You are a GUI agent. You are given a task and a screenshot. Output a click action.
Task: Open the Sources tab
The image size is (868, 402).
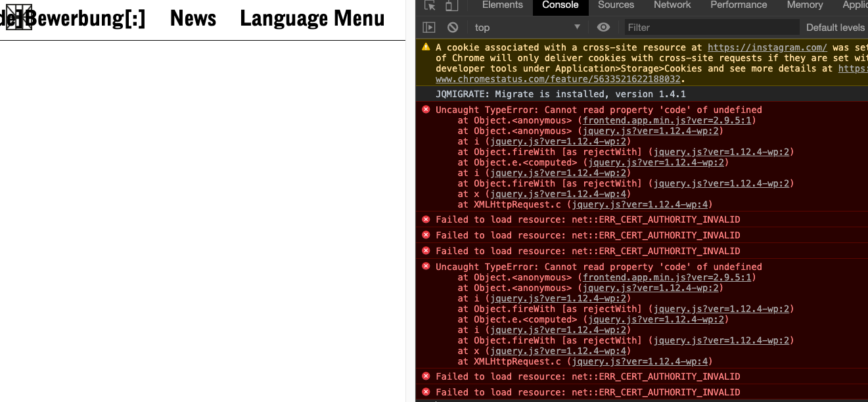coord(616,5)
